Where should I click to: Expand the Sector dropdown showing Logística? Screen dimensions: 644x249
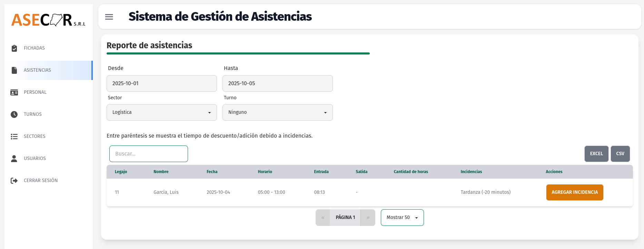coord(162,112)
